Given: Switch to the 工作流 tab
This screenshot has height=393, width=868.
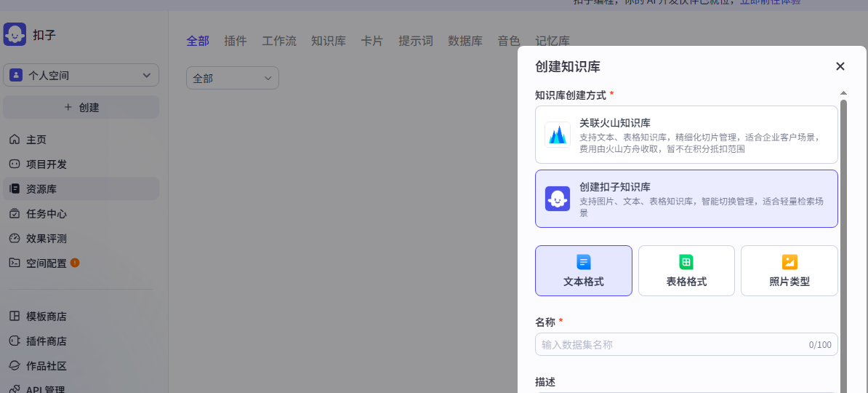Looking at the screenshot, I should 279,41.
